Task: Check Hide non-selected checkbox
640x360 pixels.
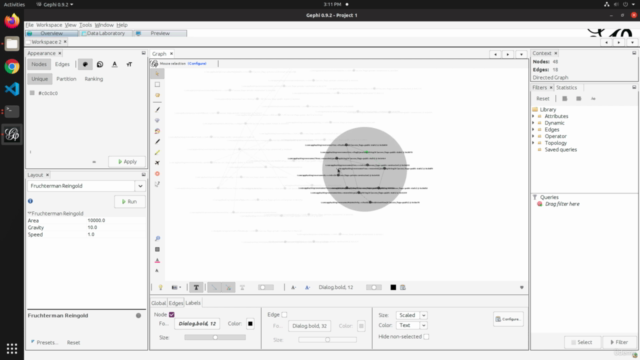Action: click(426, 337)
